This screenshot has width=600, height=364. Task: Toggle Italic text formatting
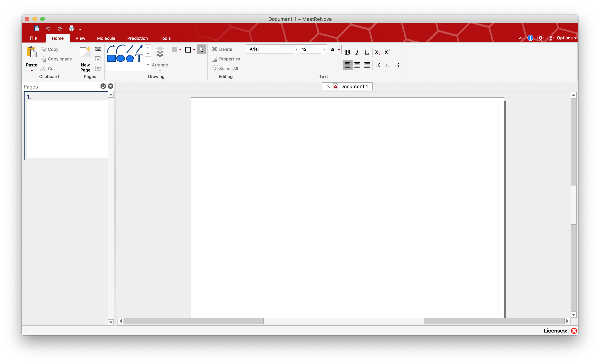[x=357, y=52]
